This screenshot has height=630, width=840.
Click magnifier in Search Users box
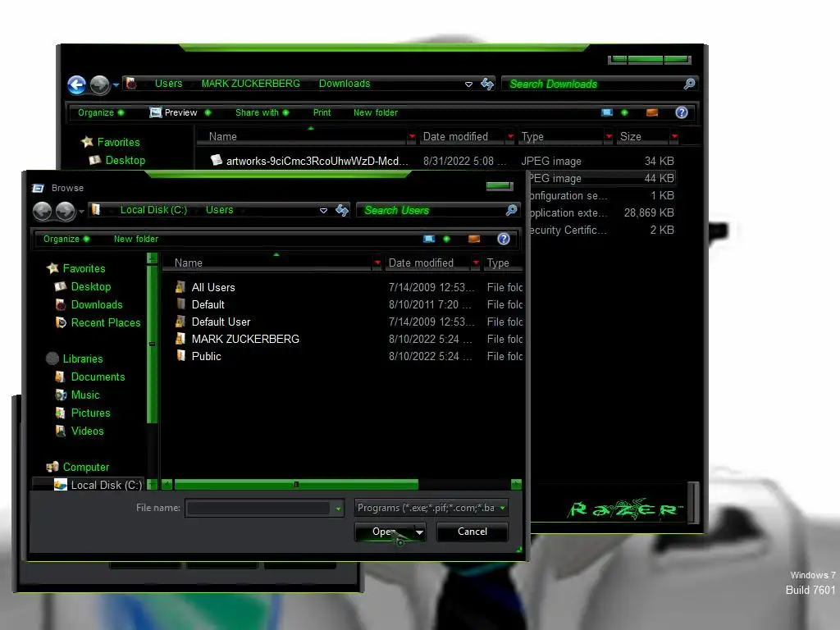pyautogui.click(x=512, y=210)
